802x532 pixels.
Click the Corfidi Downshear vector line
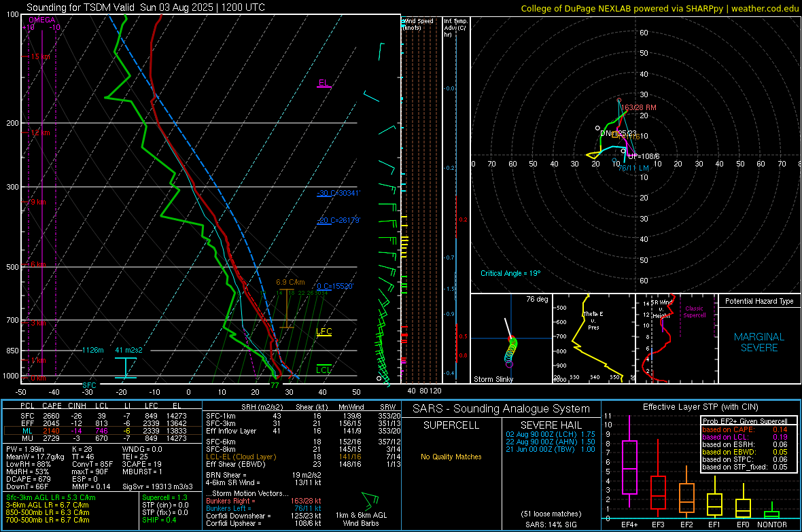(x=264, y=516)
